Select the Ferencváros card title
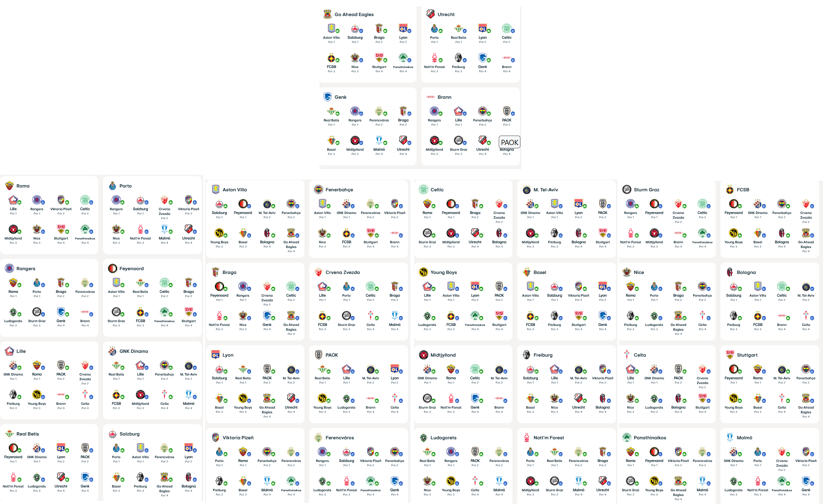823x504 pixels. point(340,438)
